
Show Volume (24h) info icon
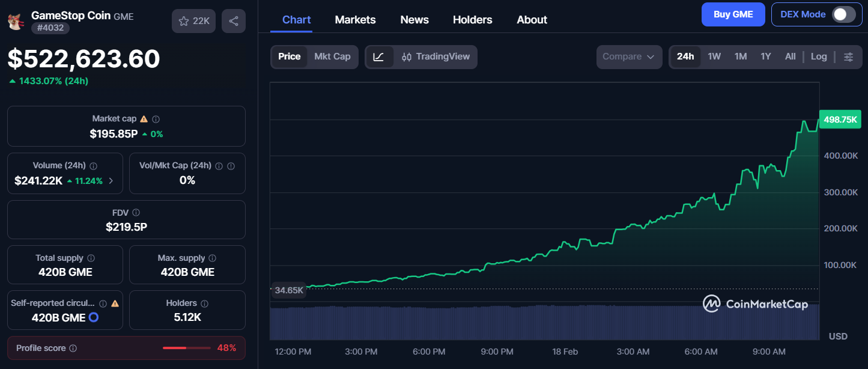[94, 166]
